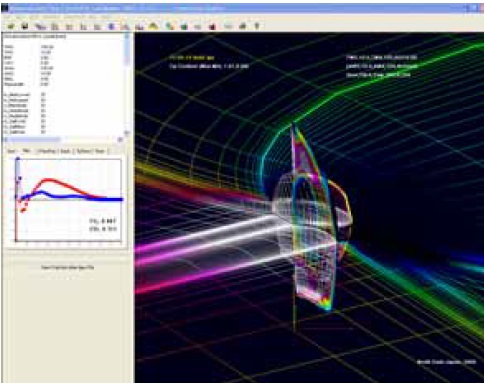This screenshot has height=384, width=485.
Task: Open the first menu in the menu bar
Action: pos(7,17)
